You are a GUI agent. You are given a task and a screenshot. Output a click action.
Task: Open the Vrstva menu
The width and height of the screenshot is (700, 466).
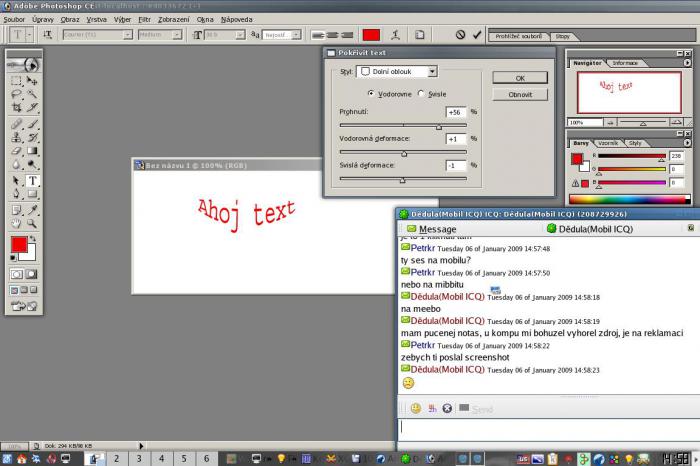96,20
